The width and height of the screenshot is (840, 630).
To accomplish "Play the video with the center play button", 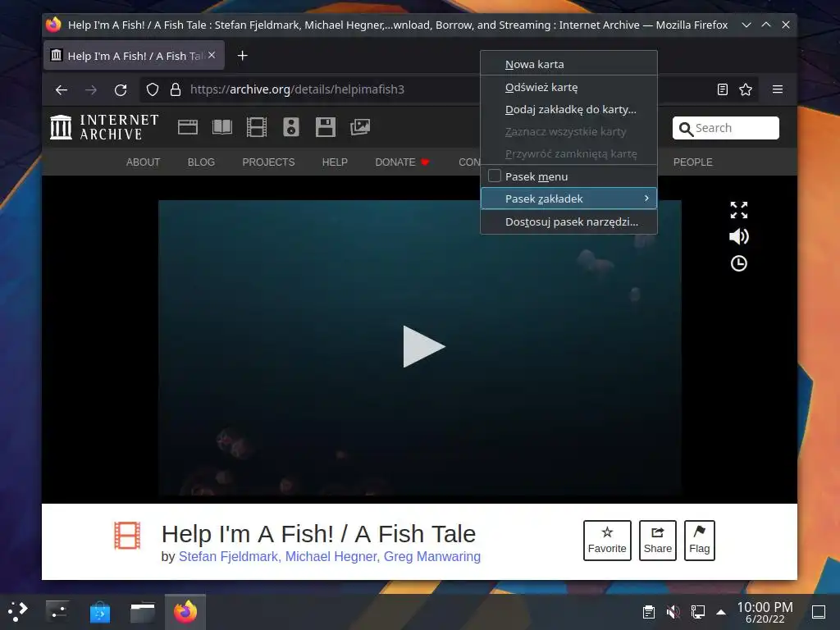I will tap(423, 346).
